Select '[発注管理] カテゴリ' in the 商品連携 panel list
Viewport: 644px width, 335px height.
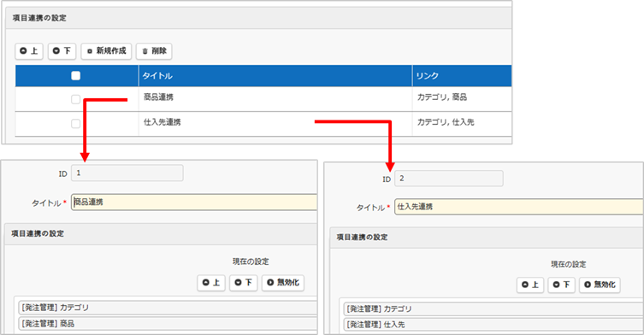(x=168, y=308)
